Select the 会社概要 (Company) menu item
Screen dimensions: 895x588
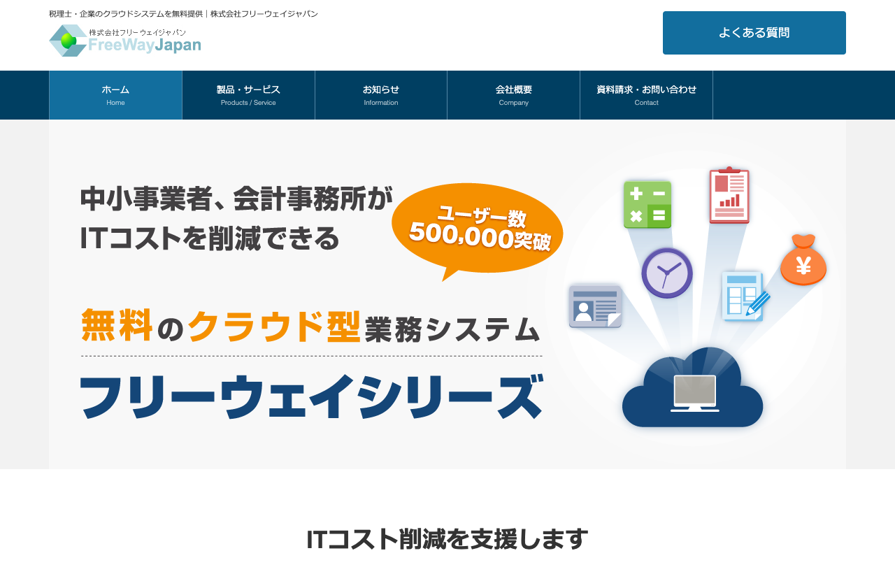(513, 94)
